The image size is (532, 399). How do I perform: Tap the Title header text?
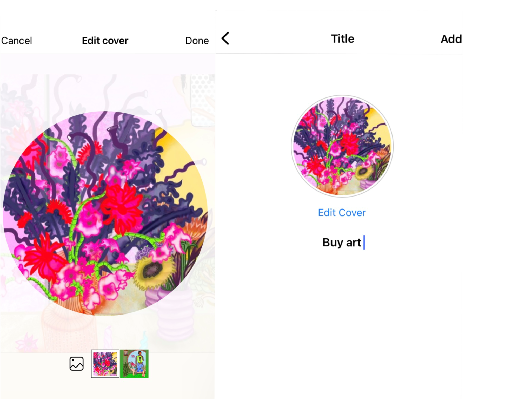click(x=343, y=39)
